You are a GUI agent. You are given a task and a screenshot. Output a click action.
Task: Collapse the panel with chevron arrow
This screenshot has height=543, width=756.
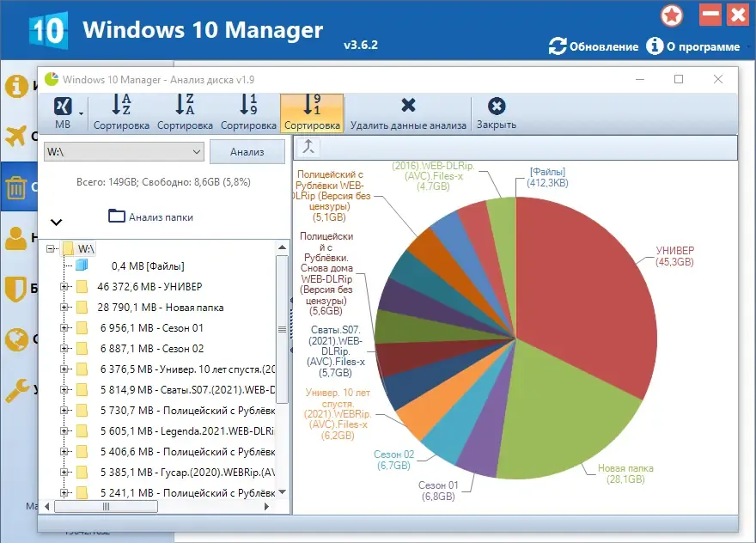tap(57, 223)
